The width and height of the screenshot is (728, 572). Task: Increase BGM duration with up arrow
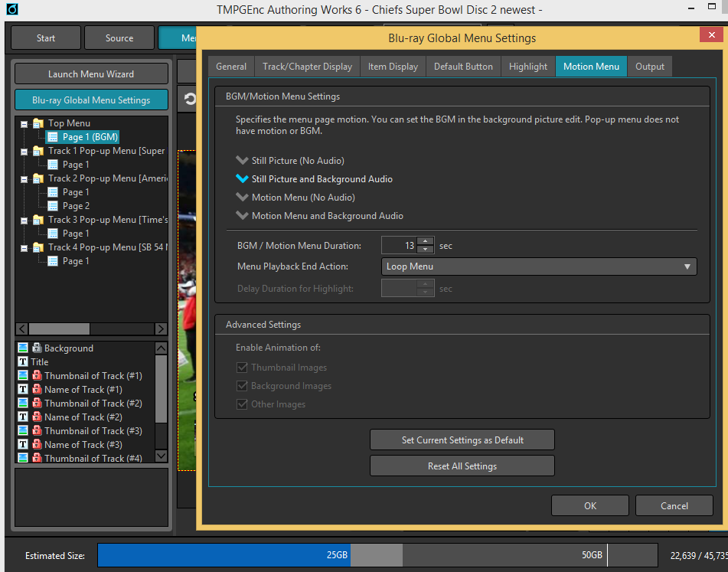(425, 241)
